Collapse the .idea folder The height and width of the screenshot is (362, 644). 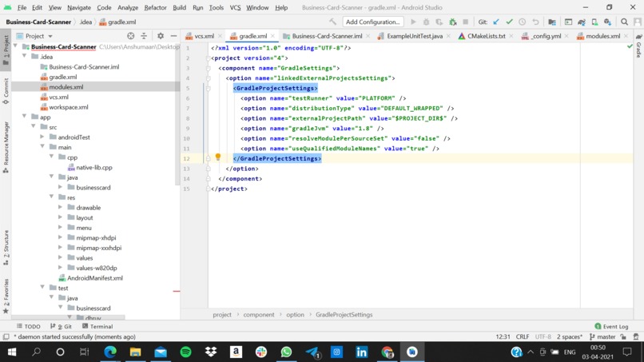(x=25, y=56)
